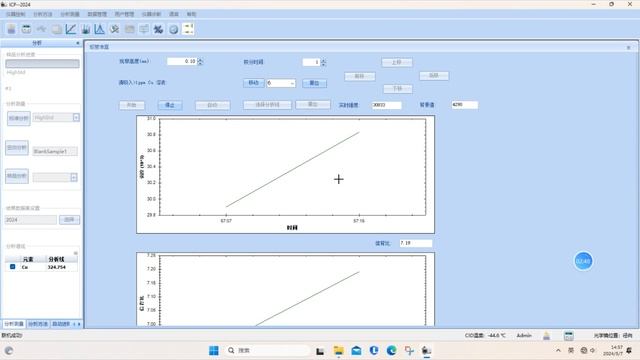Switch to the 自动进样 bottom tab
The width and height of the screenshot is (640, 360).
(61, 324)
